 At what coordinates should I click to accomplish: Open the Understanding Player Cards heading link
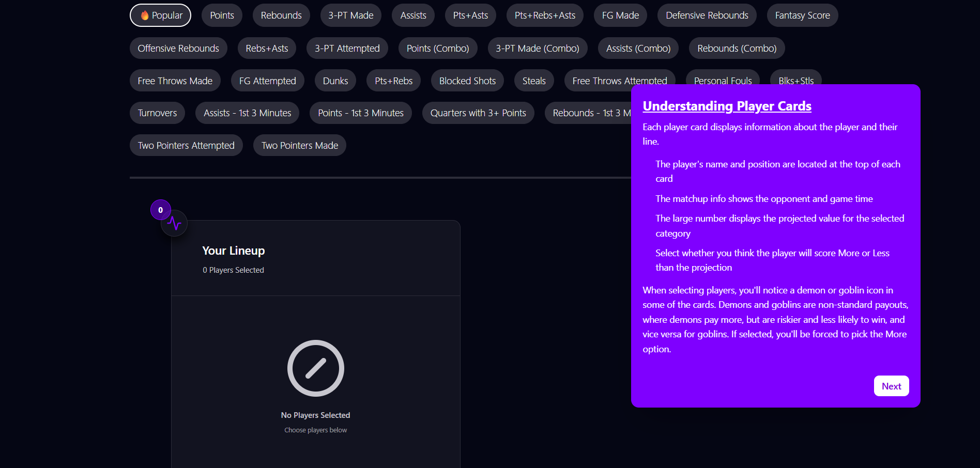727,106
